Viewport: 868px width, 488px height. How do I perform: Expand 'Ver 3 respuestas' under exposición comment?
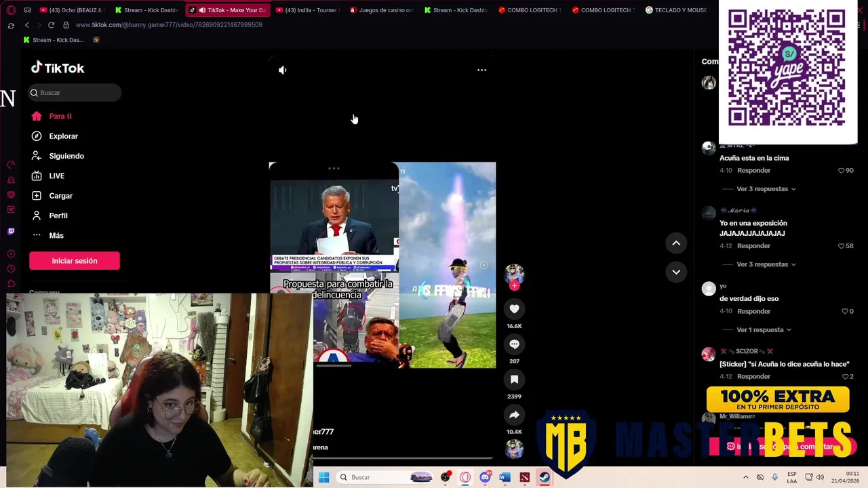pos(766,264)
